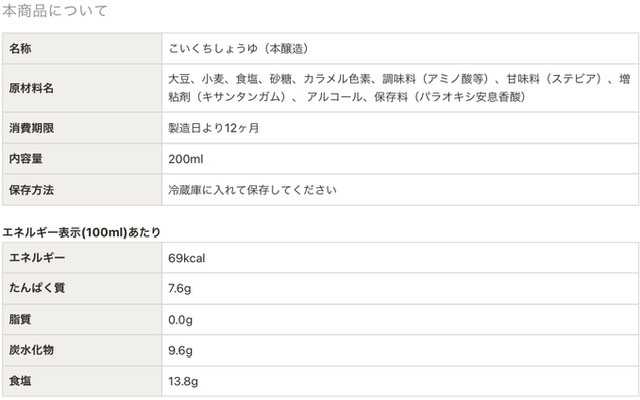Click the 69kcal value

pos(187,258)
